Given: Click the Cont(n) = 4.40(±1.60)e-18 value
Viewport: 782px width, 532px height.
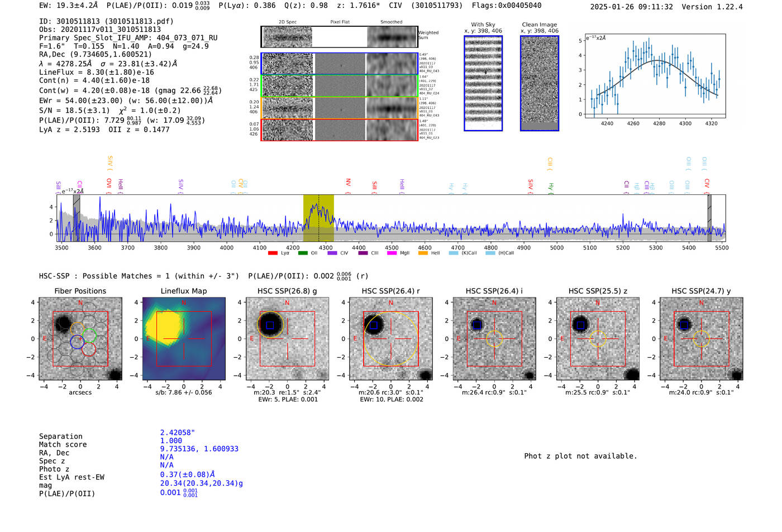Looking at the screenshot, I should (94, 80).
